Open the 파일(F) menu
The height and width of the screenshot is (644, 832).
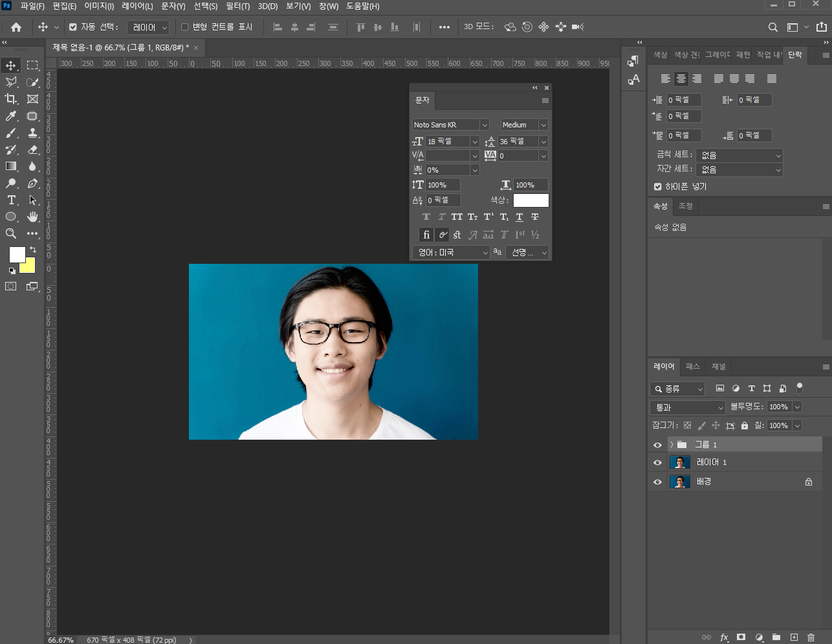pyautogui.click(x=32, y=6)
